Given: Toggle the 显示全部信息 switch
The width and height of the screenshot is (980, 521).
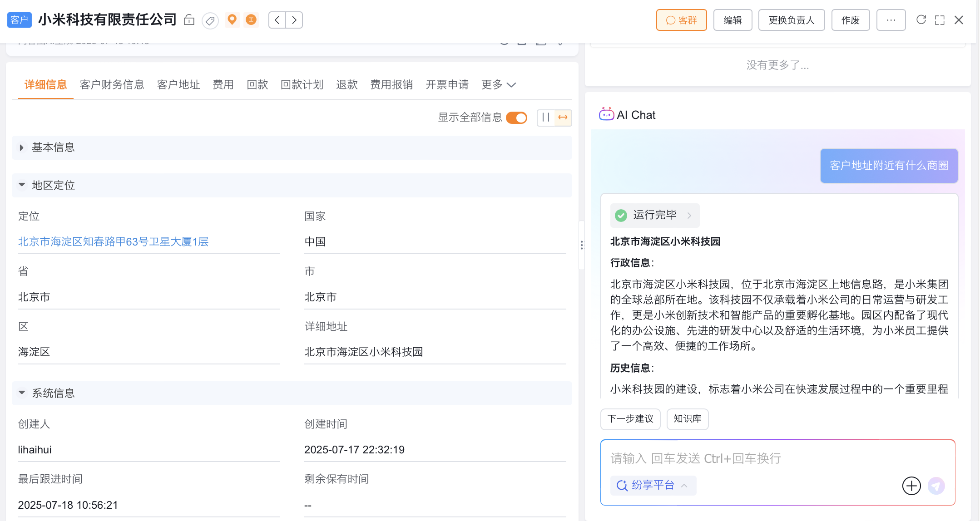Looking at the screenshot, I should [516, 118].
